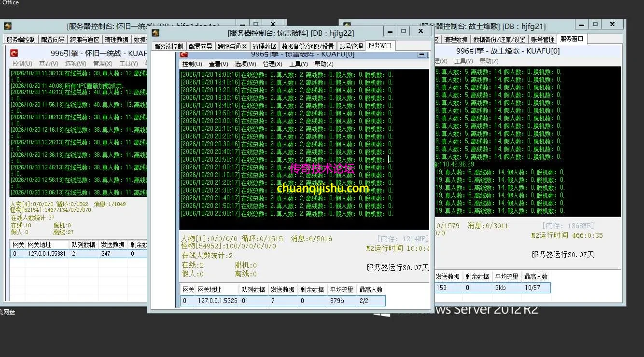The image size is (644, 357).
Task: Click 平均流量 column header in the 惊雷破阵 window
Action: 342,289
